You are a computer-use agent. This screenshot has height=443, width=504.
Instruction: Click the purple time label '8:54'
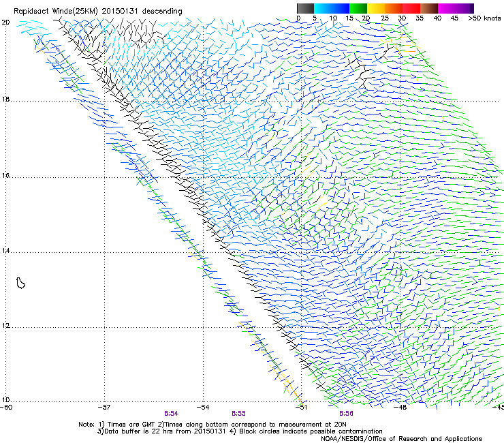pos(172,414)
